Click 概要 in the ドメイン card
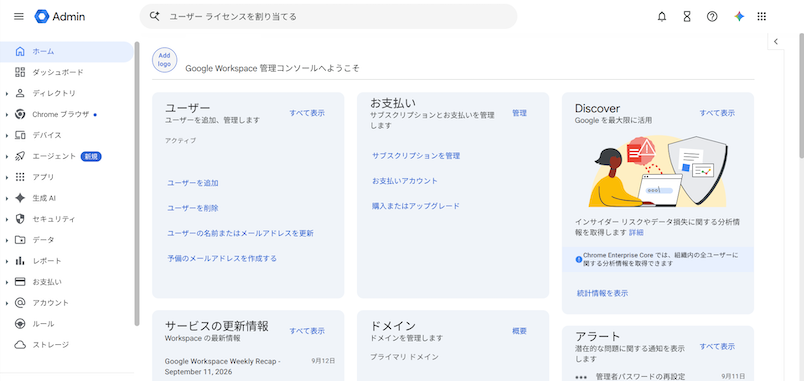804x381 pixels. click(519, 331)
